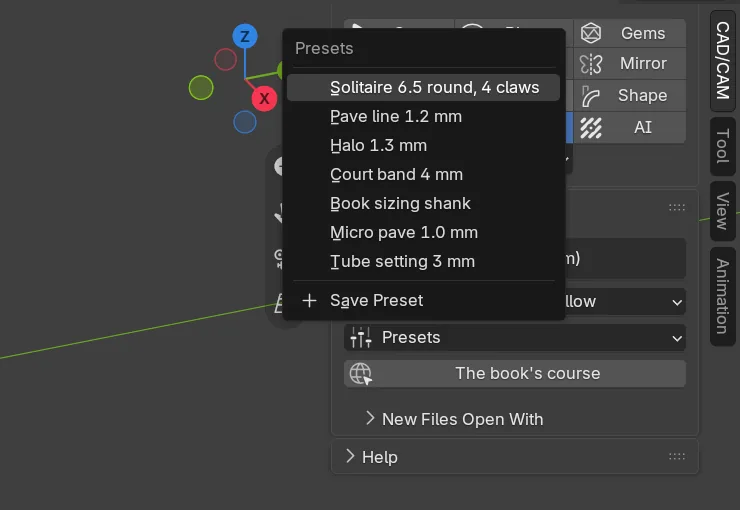Screen dimensions: 740x510
Task: Choose Book sizing shank preset
Action: [x=423, y=203]
